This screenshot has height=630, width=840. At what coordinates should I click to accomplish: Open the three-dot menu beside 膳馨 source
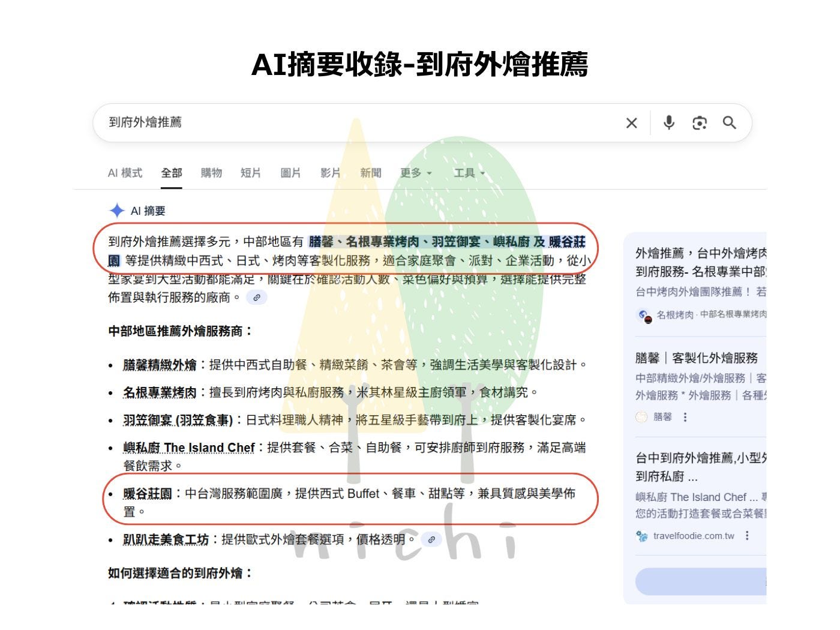pyautogui.click(x=685, y=417)
